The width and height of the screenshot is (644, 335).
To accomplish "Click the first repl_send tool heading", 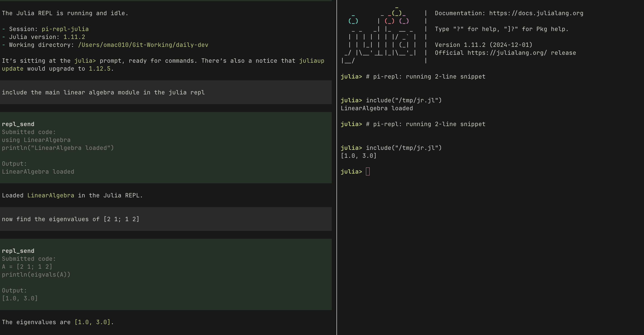I will [x=18, y=124].
